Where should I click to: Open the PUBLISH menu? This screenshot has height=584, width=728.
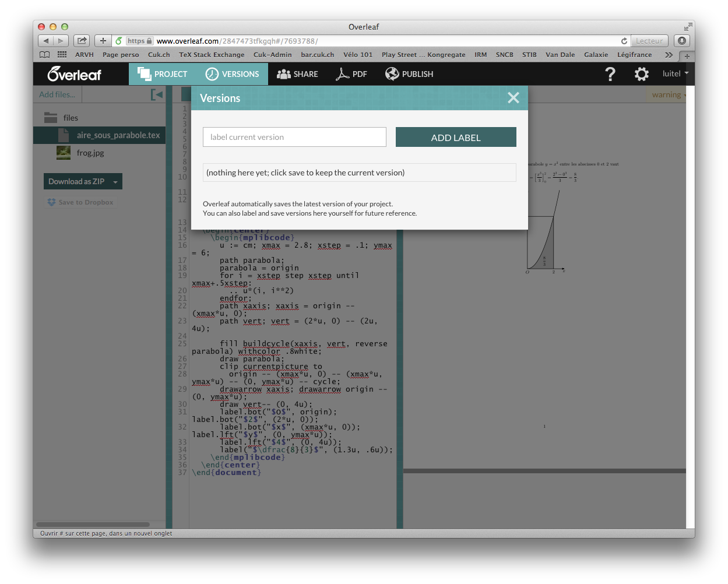click(409, 74)
